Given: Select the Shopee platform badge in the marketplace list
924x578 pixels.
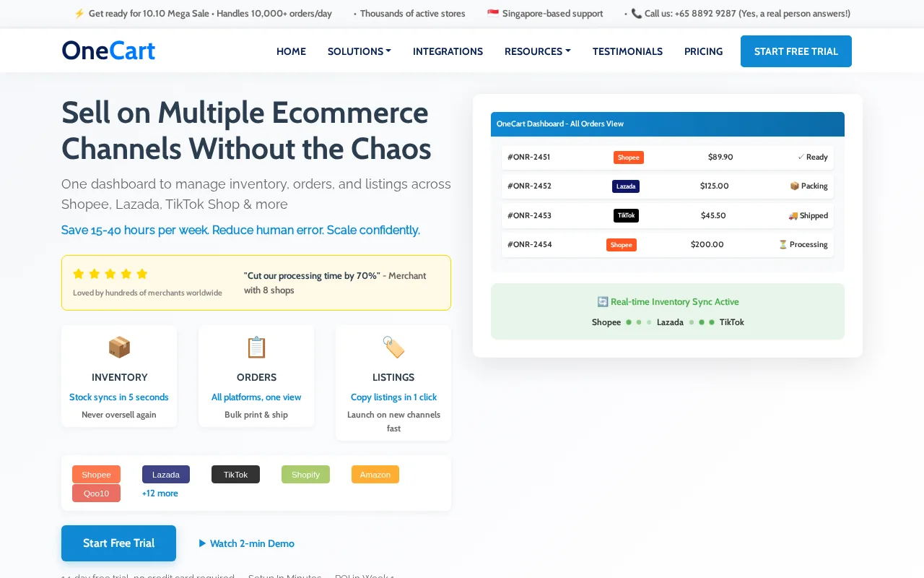Looking at the screenshot, I should coord(96,475).
